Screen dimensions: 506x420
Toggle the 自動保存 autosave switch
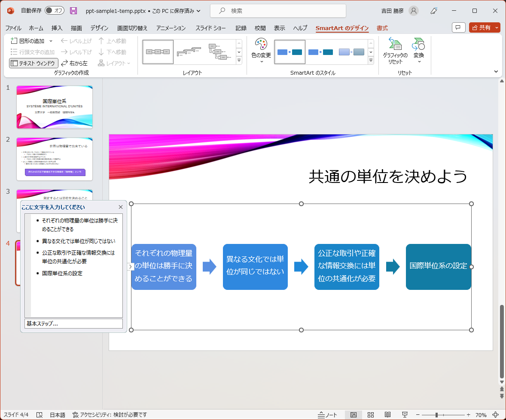pyautogui.click(x=54, y=11)
